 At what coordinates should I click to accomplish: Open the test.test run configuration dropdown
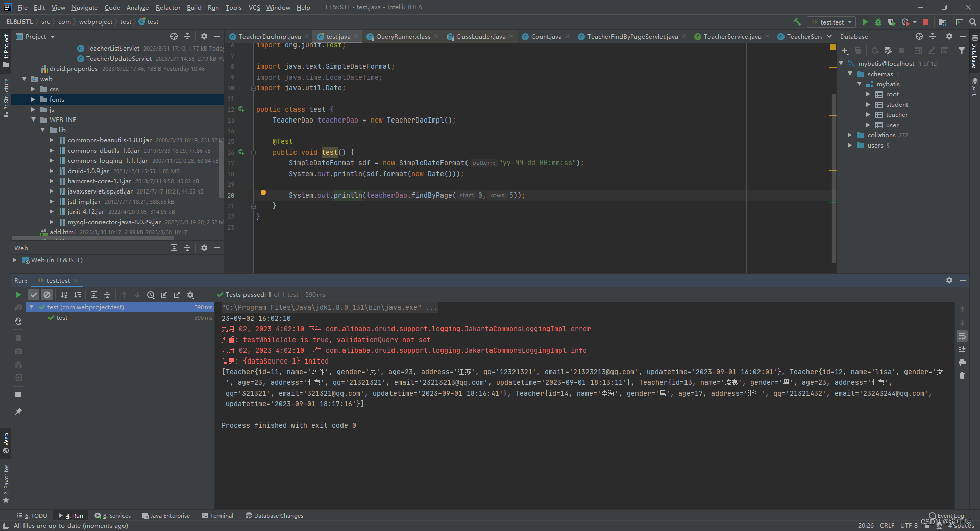tap(831, 22)
